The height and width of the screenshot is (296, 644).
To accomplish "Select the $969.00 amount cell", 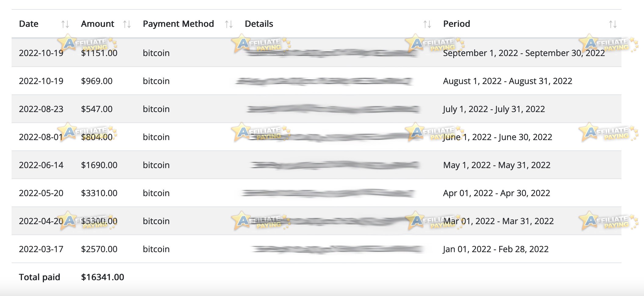I will point(97,81).
